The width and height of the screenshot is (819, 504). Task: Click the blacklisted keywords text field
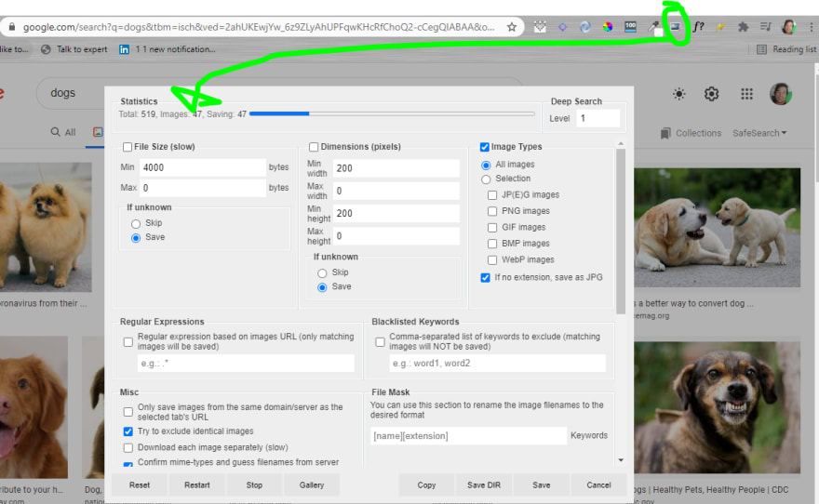point(498,364)
